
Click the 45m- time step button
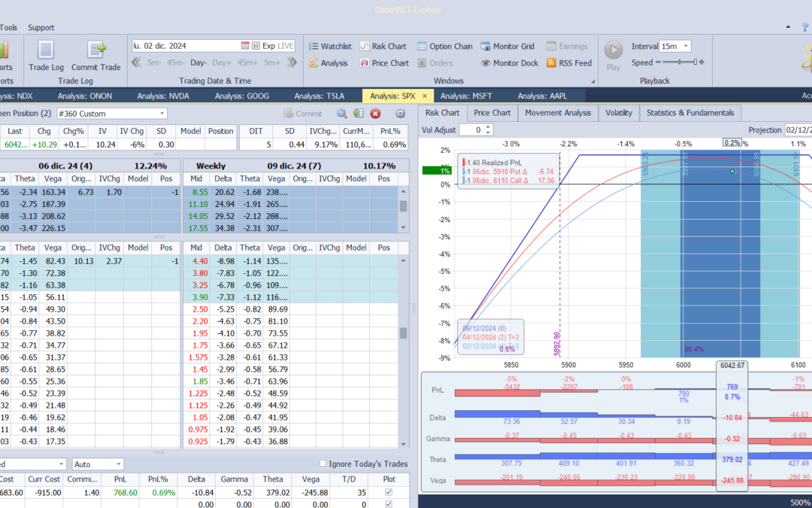tap(175, 62)
